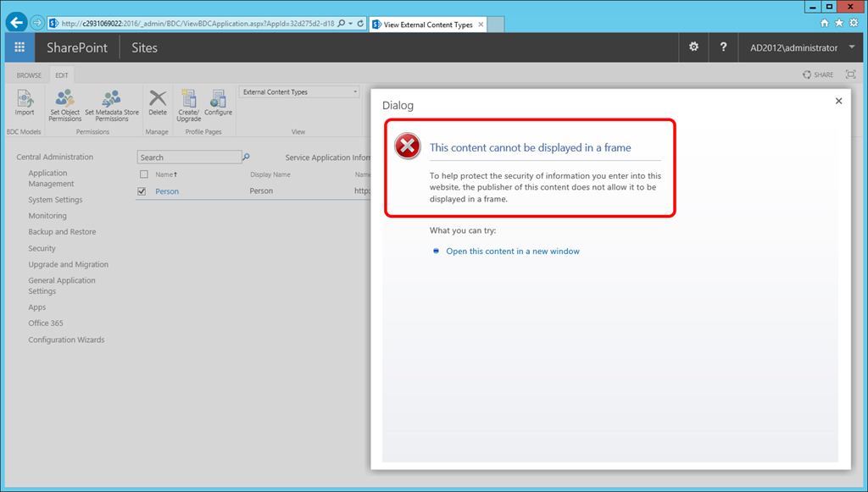
Task: Click the Import BDC model icon
Action: coord(25,100)
